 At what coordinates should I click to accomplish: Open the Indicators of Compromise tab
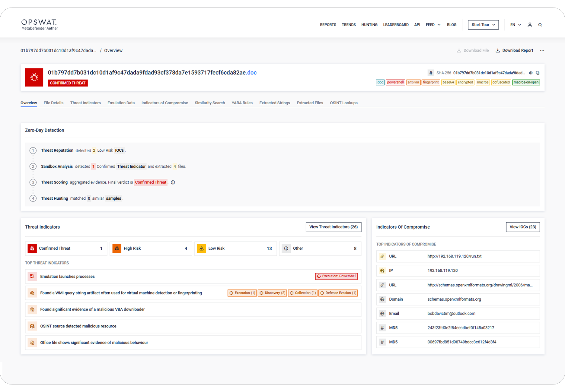tap(164, 103)
